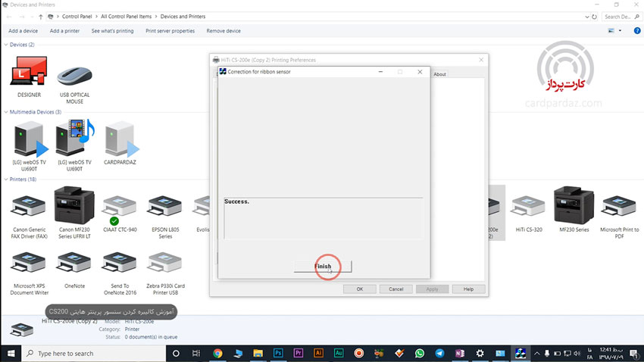Minimize the ribbon sensor correction dialog
This screenshot has height=362, width=644.
tap(381, 72)
